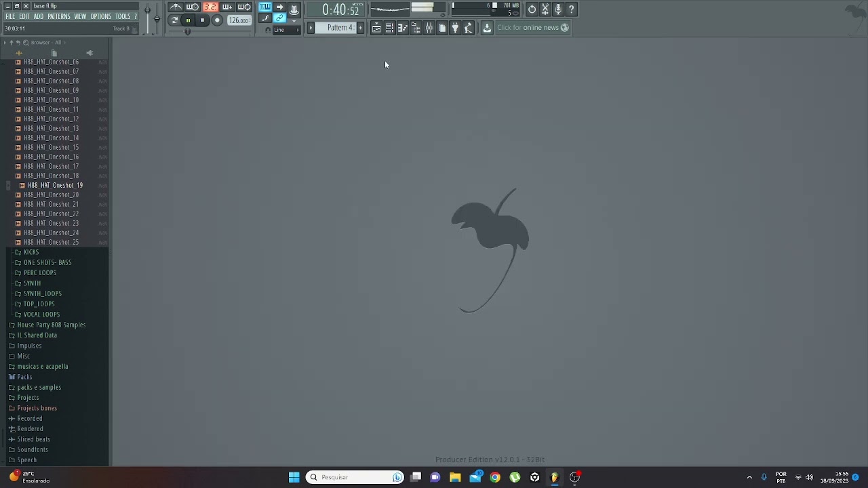The height and width of the screenshot is (488, 868).
Task: Open the Playlist view
Action: [x=376, y=28]
